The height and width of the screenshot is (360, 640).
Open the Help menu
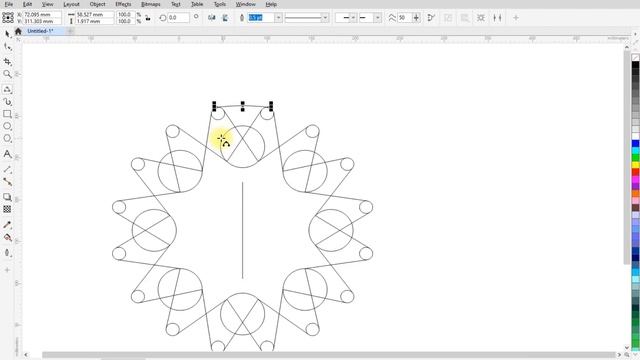pyautogui.click(x=271, y=4)
